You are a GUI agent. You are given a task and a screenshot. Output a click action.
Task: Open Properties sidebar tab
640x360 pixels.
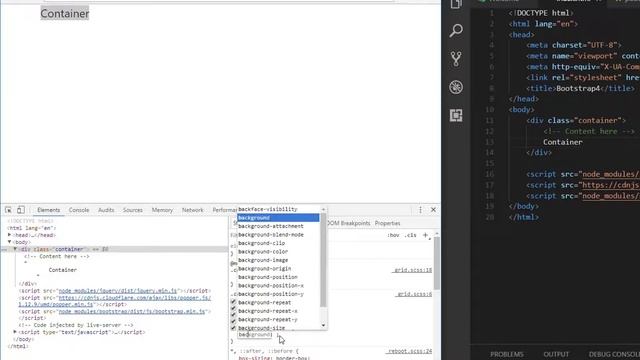click(x=387, y=223)
